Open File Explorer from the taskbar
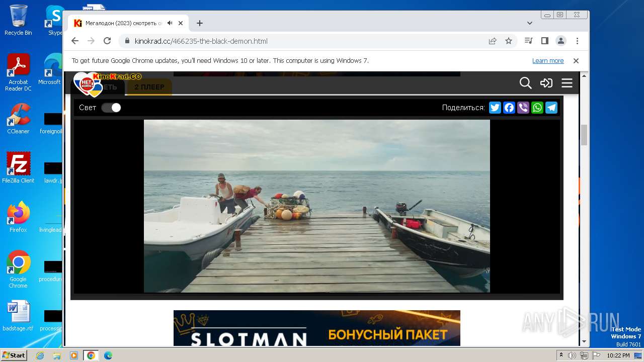Image resolution: width=644 pixels, height=362 pixels. (x=57, y=355)
